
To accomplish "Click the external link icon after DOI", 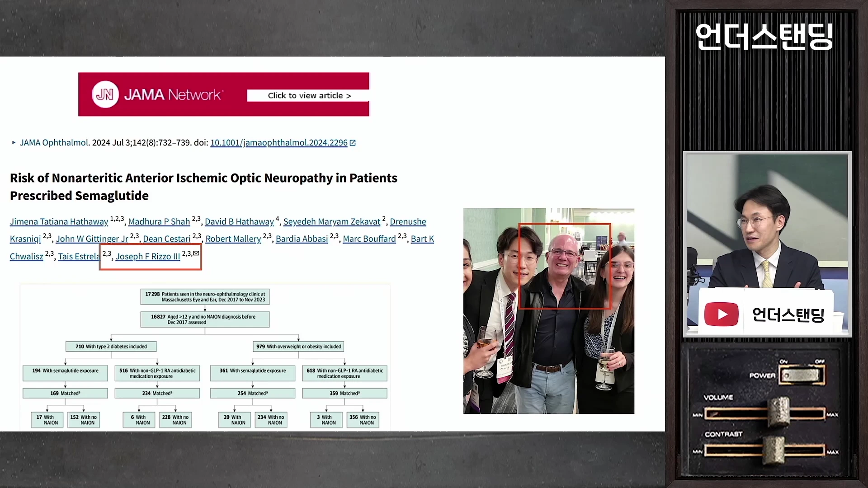I will coord(353,143).
